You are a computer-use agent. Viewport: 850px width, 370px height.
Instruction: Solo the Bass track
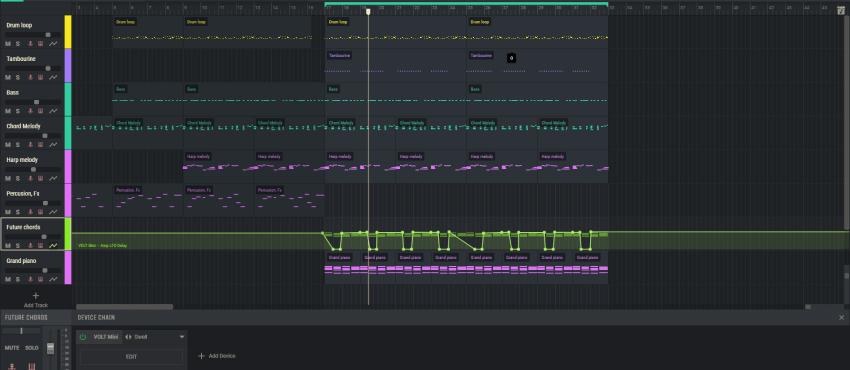17,111
